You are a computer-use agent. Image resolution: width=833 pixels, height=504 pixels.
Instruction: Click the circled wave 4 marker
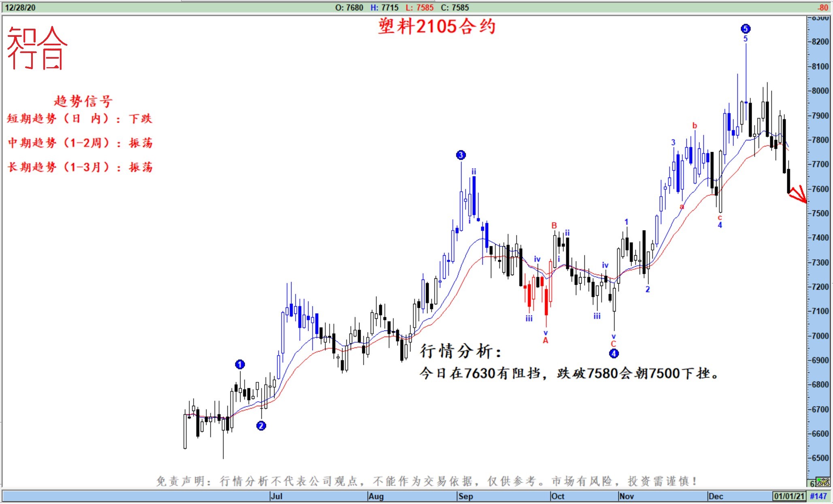pos(614,354)
